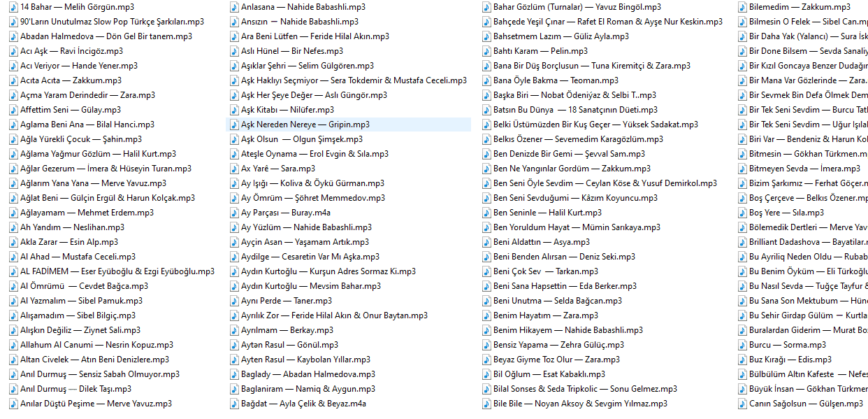Click the icon of Canın Sağolsun — Gülşen.mp3

tap(742, 404)
